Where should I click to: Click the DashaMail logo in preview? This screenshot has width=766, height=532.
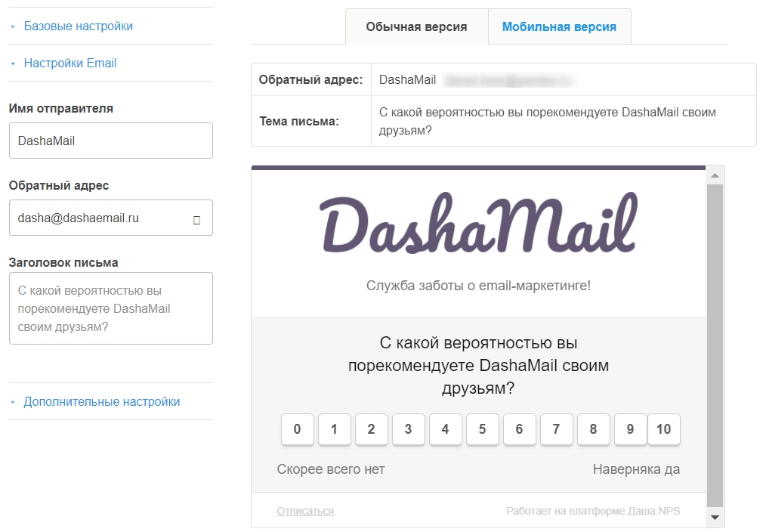click(479, 222)
